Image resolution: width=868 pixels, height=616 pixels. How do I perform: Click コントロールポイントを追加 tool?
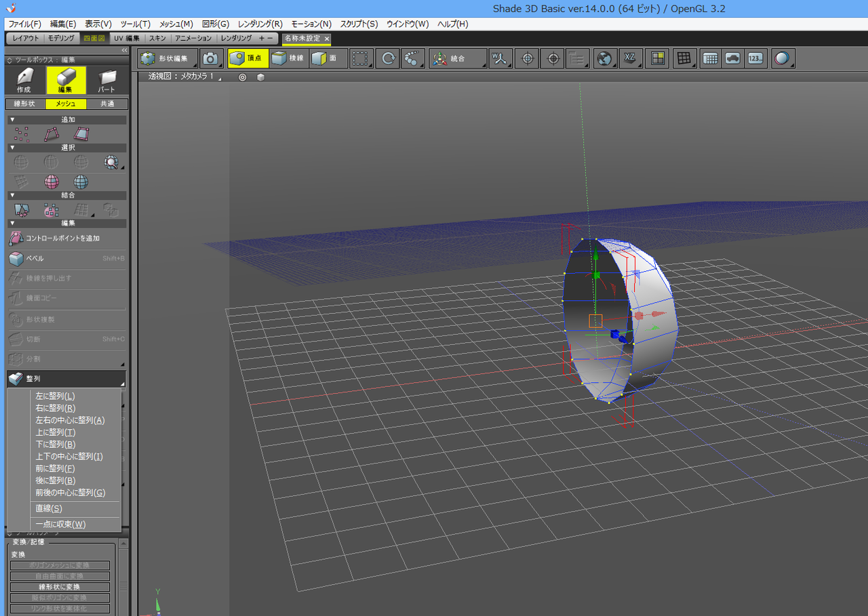click(62, 239)
